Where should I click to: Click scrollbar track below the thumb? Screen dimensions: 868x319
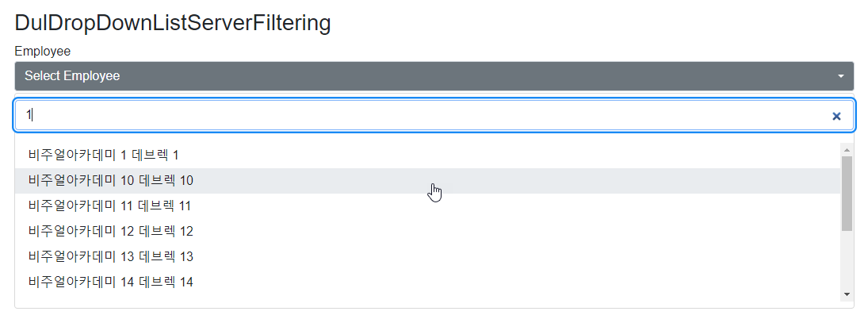[847, 262]
